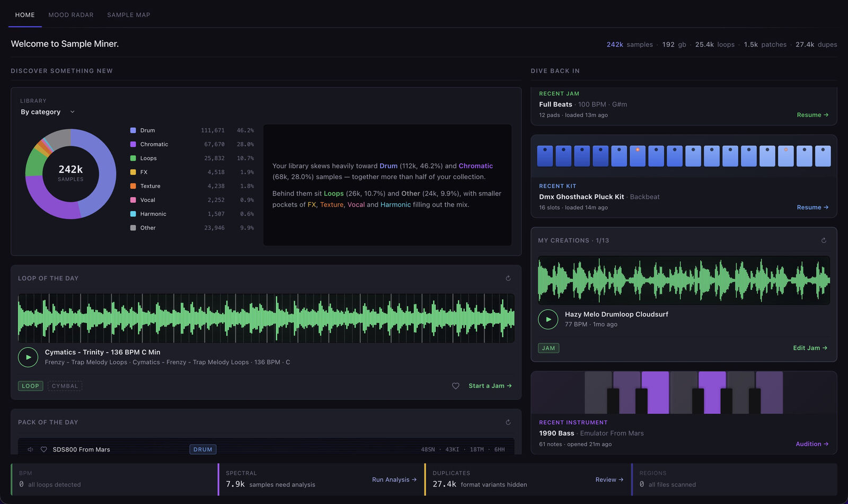Click the 242k samples donut chart center

70,173
